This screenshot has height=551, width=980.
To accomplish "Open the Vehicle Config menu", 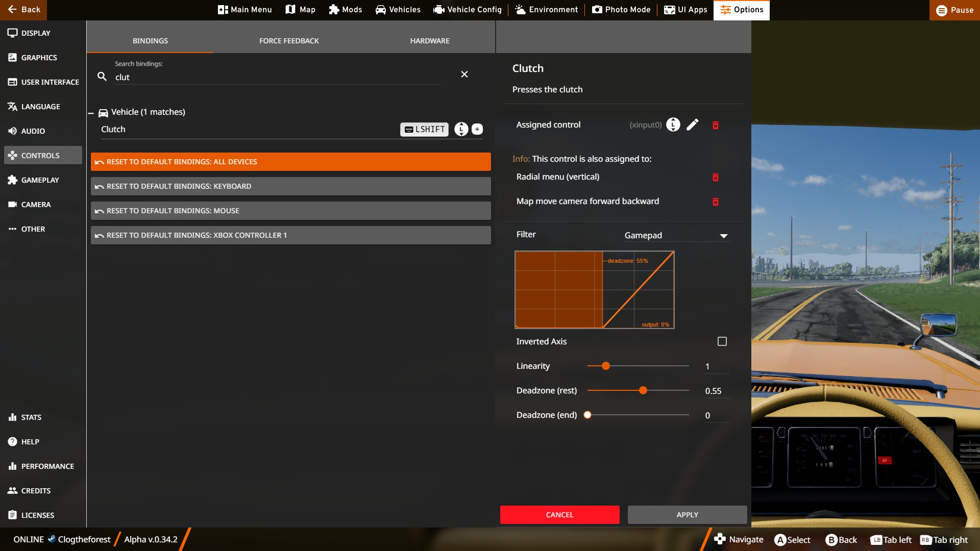I will [468, 10].
